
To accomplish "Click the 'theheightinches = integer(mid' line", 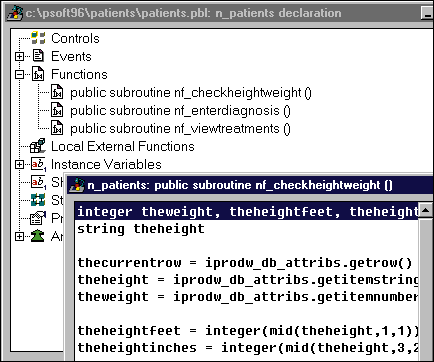I will tap(247, 348).
